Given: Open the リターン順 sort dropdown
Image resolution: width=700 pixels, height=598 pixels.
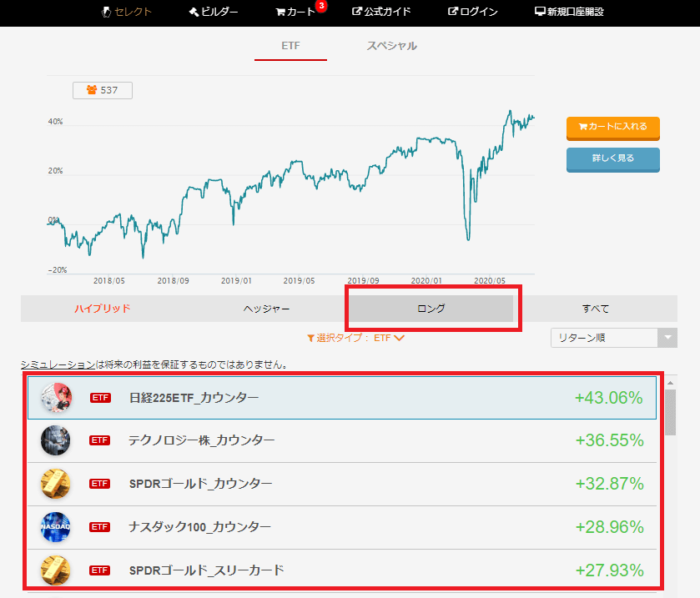Looking at the screenshot, I should point(613,338).
